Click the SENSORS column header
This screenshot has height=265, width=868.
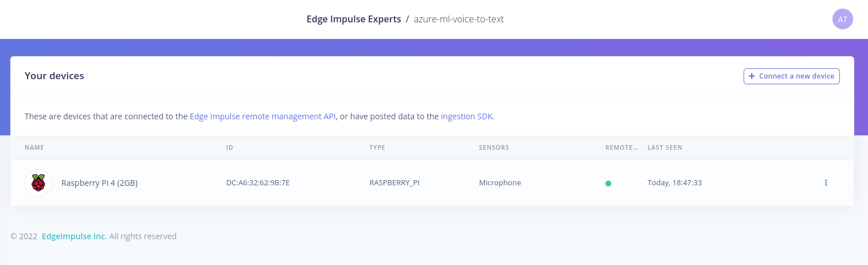click(494, 147)
